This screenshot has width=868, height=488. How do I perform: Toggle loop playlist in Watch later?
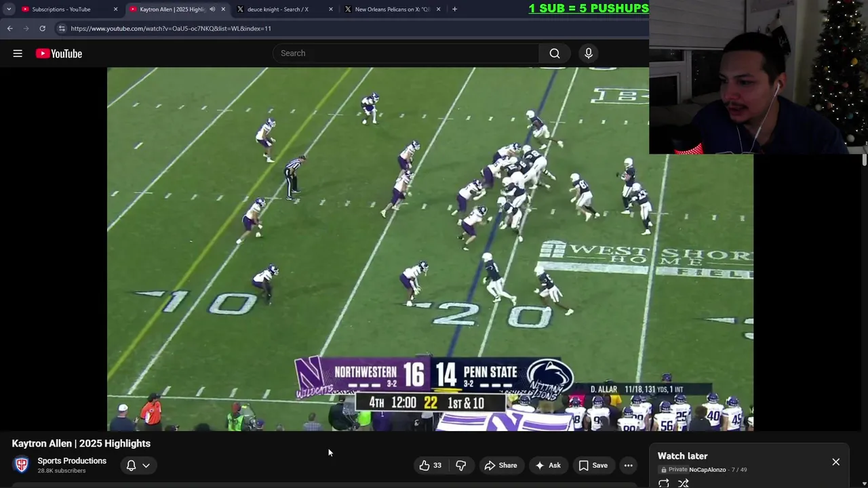point(664,483)
